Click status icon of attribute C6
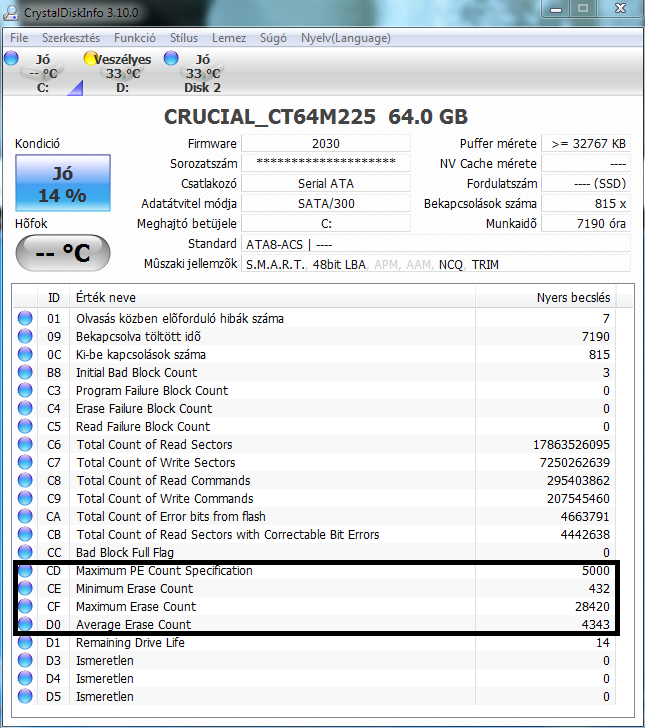This screenshot has height=728, width=645. point(25,444)
